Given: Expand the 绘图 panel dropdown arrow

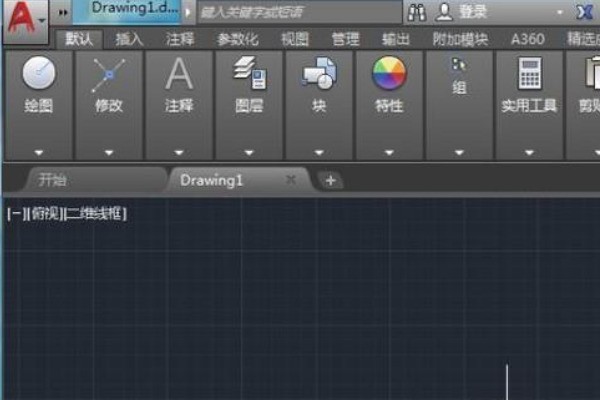Looking at the screenshot, I should (38, 152).
